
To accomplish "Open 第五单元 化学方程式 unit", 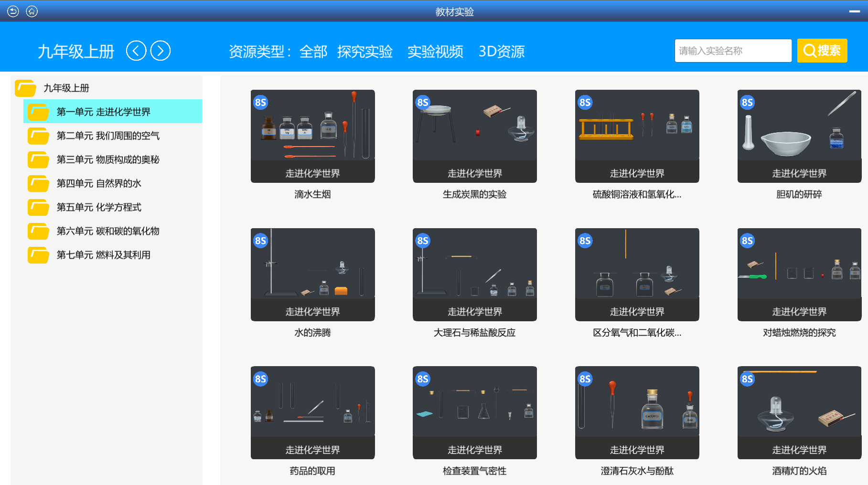I will click(x=99, y=207).
